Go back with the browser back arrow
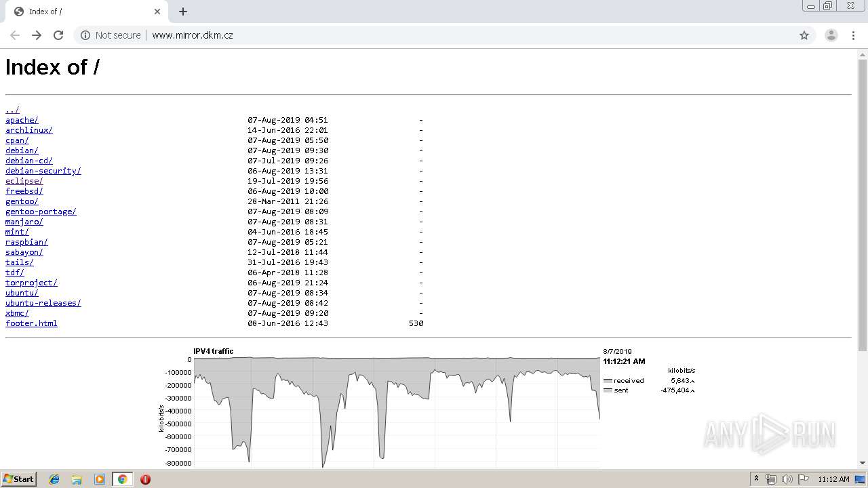 click(x=15, y=35)
